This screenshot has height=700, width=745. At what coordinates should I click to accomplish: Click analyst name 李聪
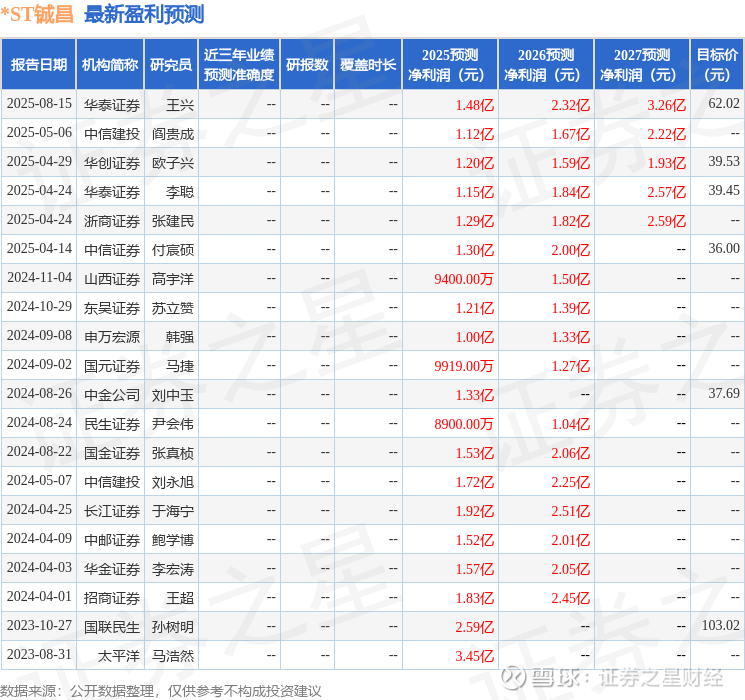pyautogui.click(x=180, y=192)
